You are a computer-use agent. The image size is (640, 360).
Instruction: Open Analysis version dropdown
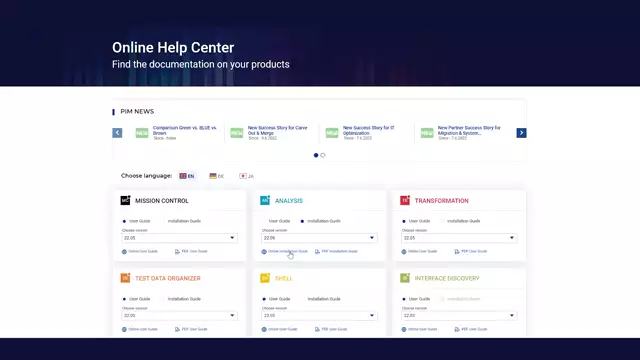(x=319, y=238)
